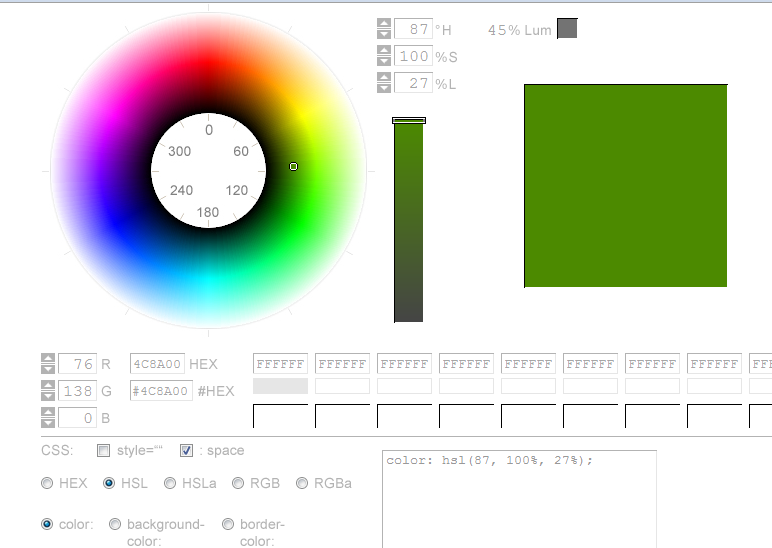Click the saturation field showing 100

(413, 56)
